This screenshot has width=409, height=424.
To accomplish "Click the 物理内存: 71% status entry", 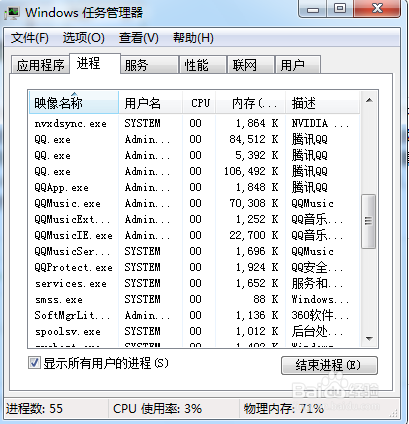I will pyautogui.click(x=284, y=409).
